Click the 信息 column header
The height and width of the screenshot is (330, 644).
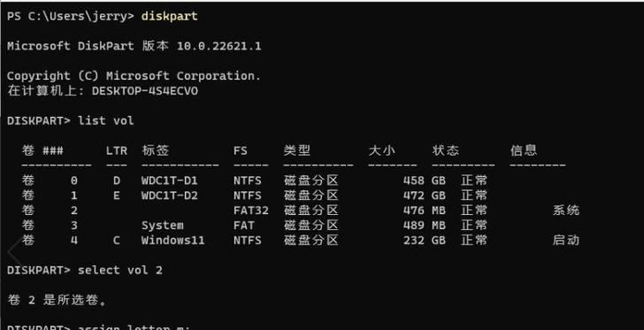(524, 150)
